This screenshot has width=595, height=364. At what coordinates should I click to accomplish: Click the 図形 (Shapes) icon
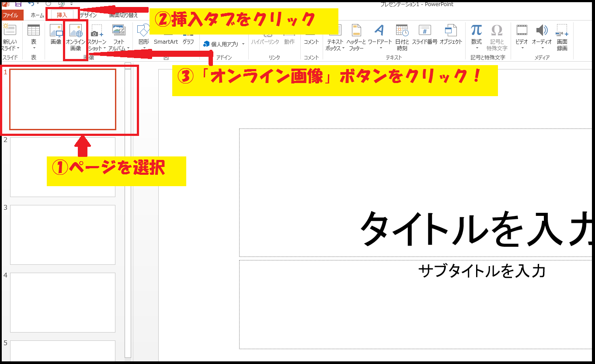point(143,30)
